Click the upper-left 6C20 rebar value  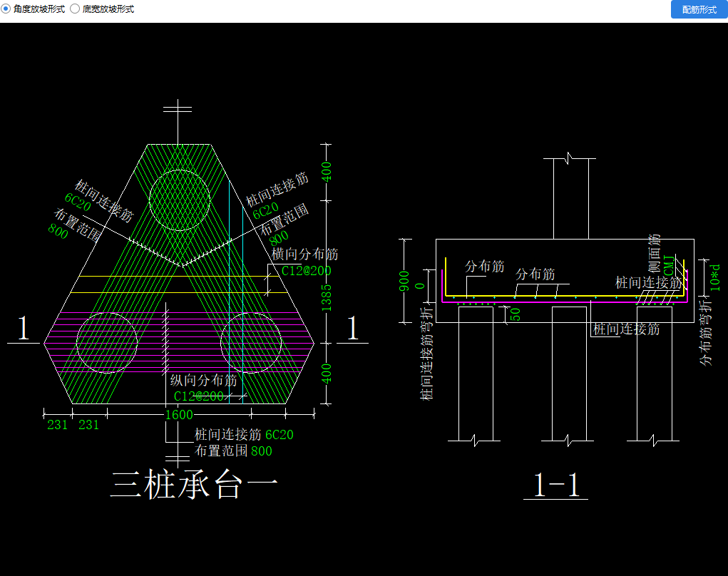tap(78, 202)
